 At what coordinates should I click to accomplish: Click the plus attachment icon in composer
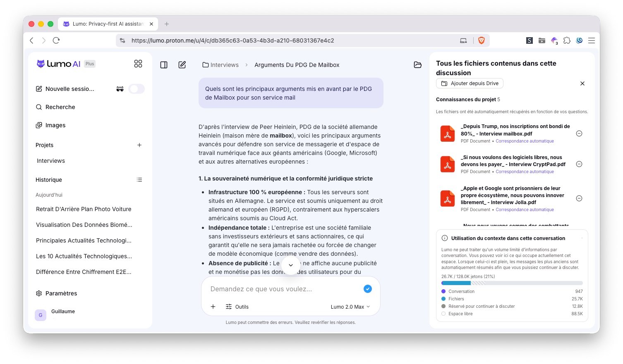pos(213,307)
